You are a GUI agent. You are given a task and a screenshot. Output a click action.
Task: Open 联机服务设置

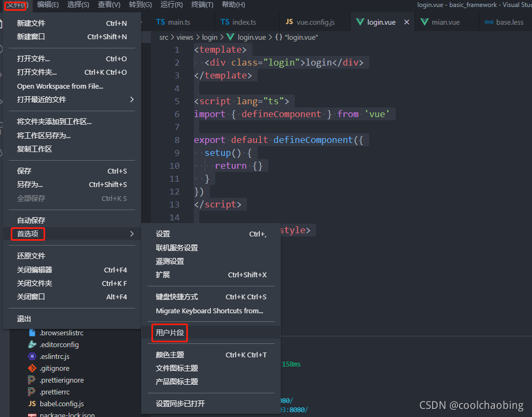[211, 248]
